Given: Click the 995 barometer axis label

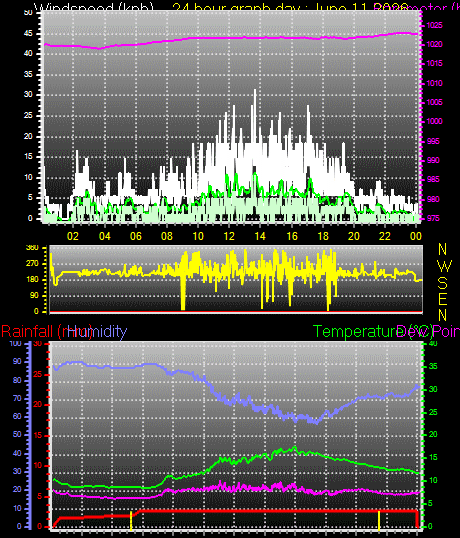Looking at the screenshot, I should (433, 141).
